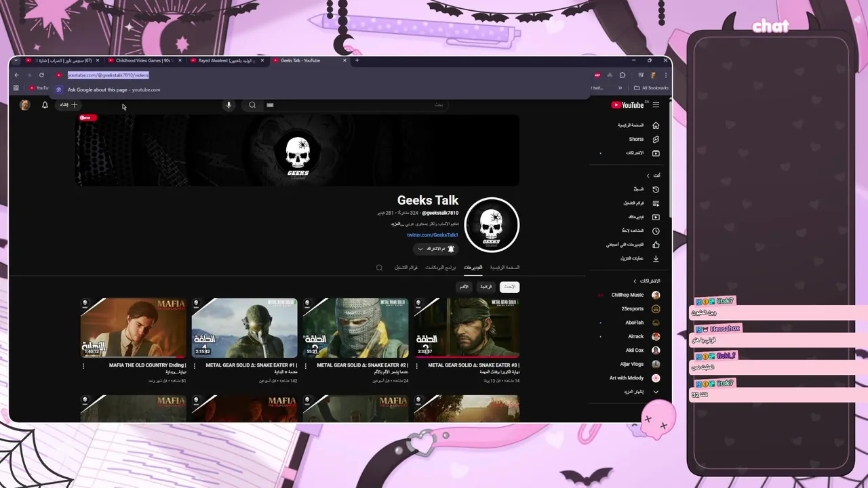Switch to the Rayed Alwaleed browser tab

click(x=226, y=60)
